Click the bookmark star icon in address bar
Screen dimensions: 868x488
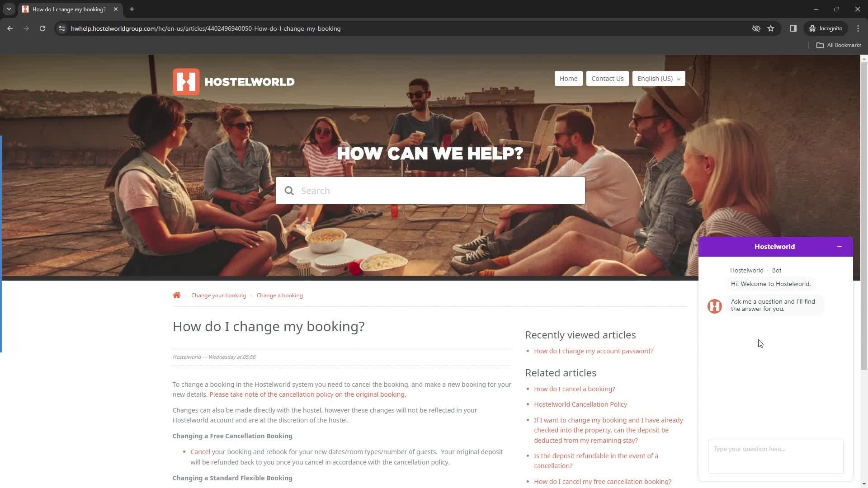pyautogui.click(x=771, y=28)
